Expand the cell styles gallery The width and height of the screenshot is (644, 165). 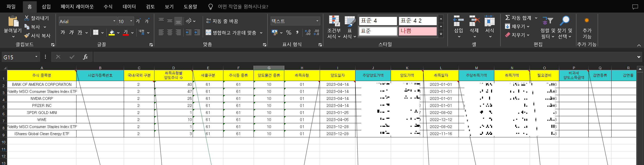click(x=441, y=34)
